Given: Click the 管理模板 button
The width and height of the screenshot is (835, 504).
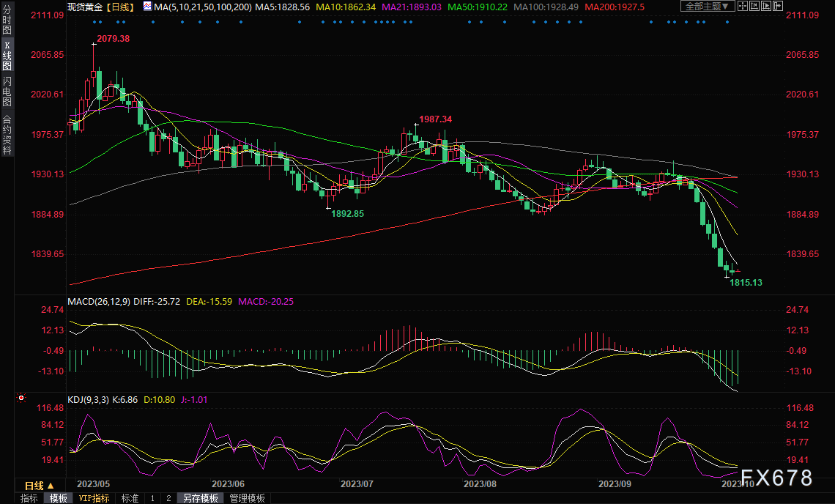Looking at the screenshot, I should click(247, 498).
